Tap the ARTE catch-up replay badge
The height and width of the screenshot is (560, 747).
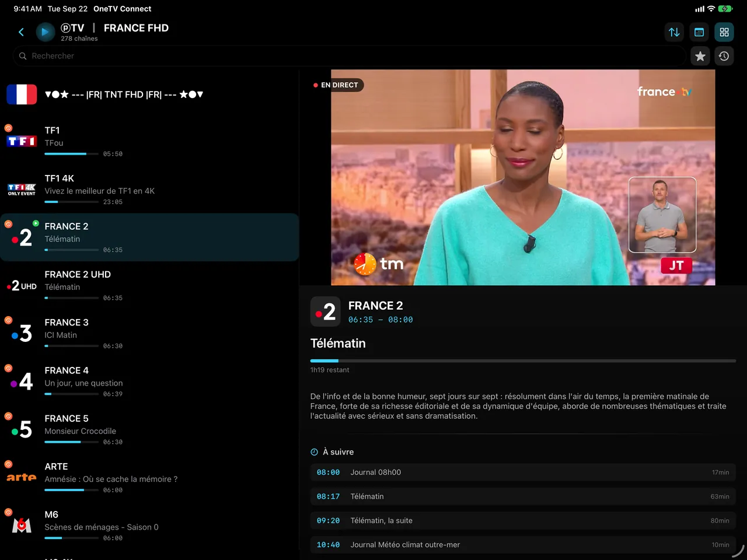(x=8, y=464)
